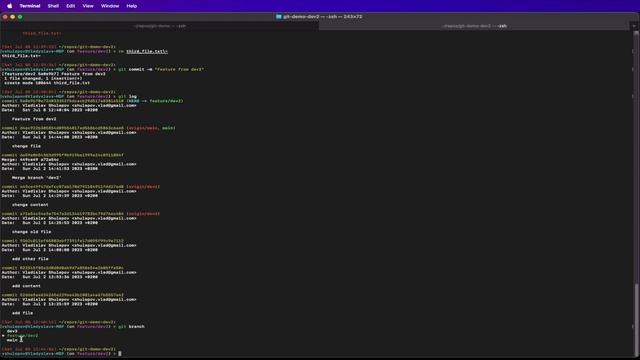The width and height of the screenshot is (640, 360).
Task: Open the Shell menu
Action: pyautogui.click(x=53, y=6)
